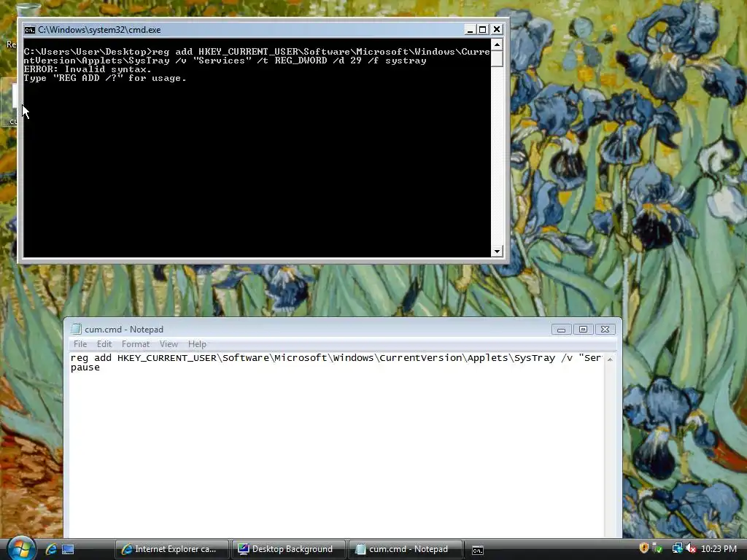Click the "ERROR: Invalid syntax." line in cmd

pos(88,69)
